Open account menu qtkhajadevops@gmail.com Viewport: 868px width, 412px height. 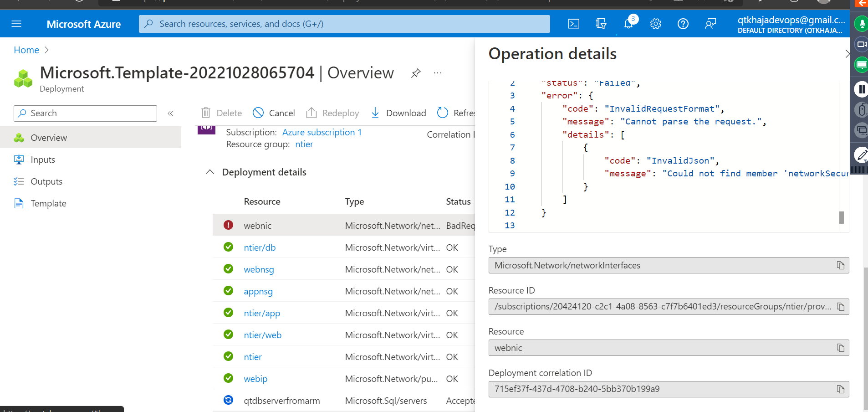click(x=791, y=24)
